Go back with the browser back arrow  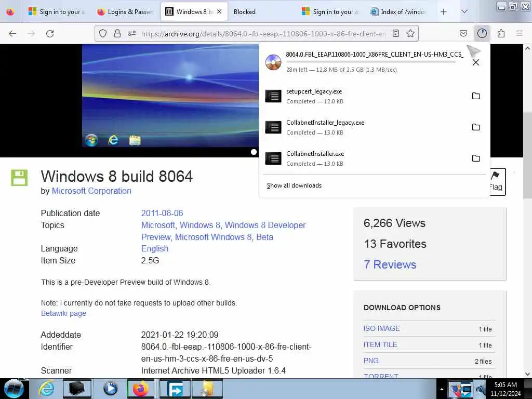(12, 34)
